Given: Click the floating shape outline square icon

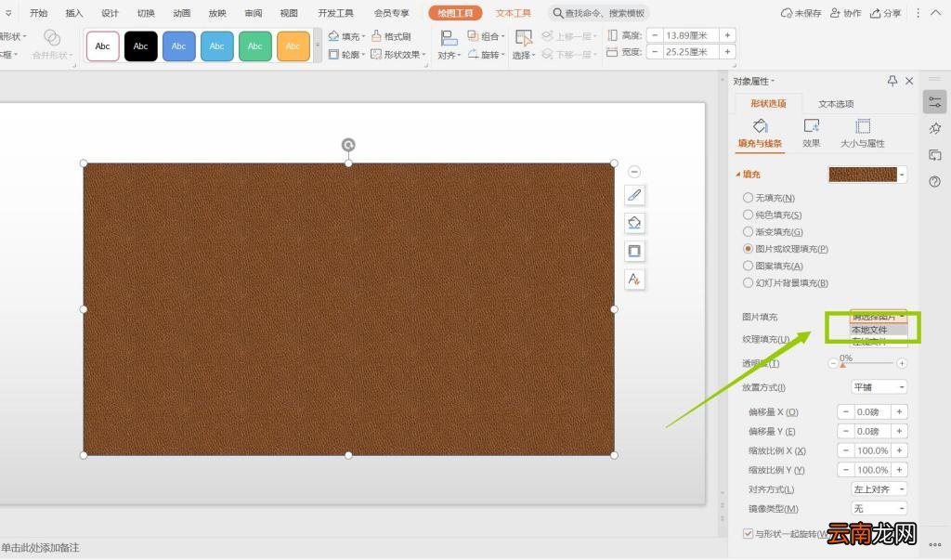Looking at the screenshot, I should click(634, 251).
